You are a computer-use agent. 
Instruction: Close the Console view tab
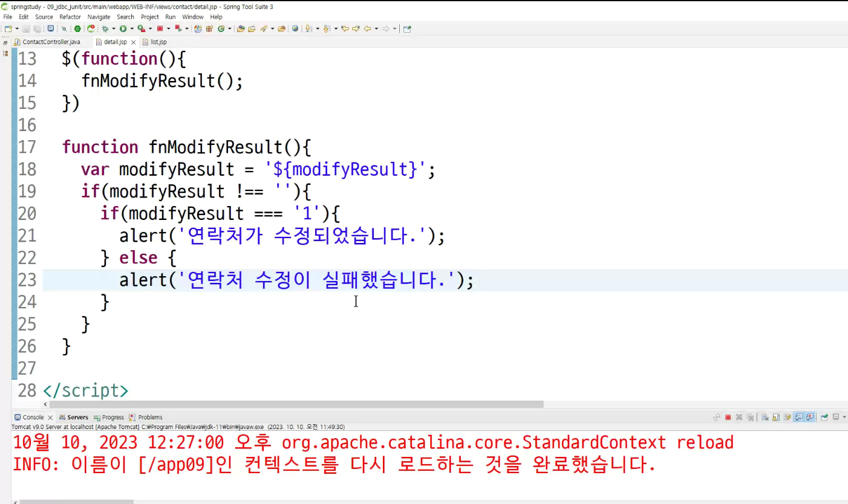51,418
